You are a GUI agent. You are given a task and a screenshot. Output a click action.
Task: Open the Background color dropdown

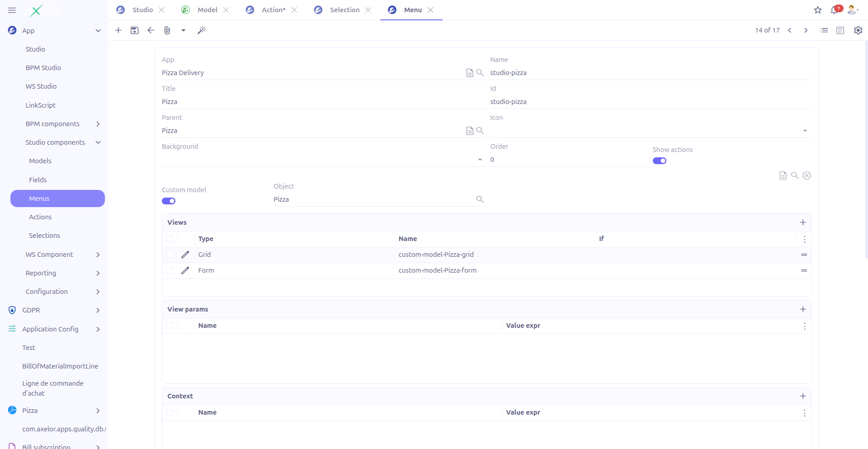pyautogui.click(x=479, y=160)
